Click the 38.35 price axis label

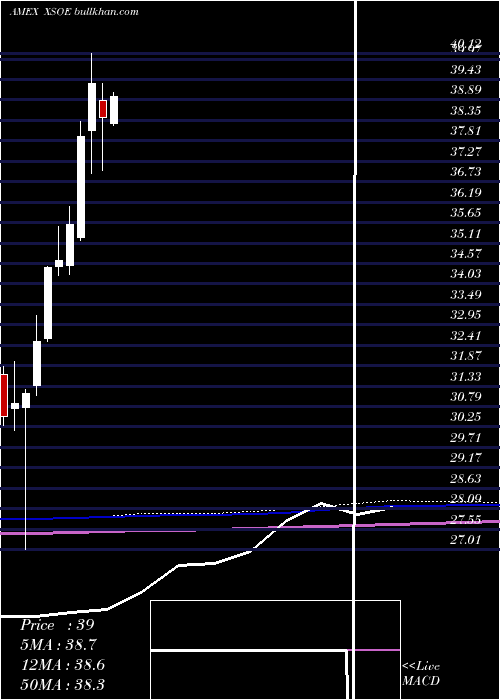466,111
